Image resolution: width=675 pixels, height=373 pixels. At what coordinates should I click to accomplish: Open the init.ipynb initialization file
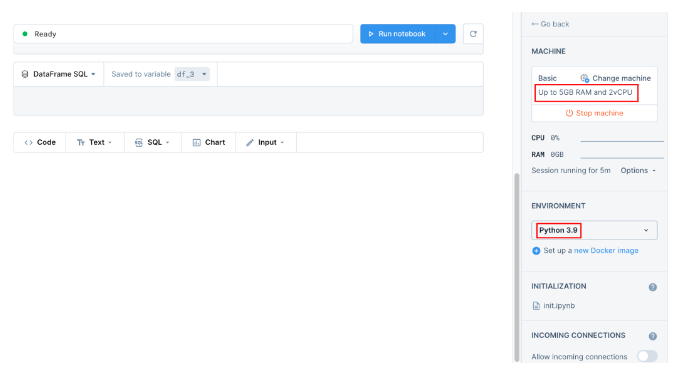pos(554,306)
